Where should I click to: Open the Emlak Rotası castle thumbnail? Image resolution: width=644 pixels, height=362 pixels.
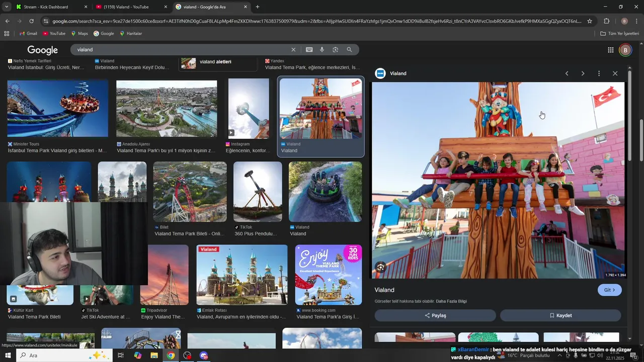click(x=242, y=275)
